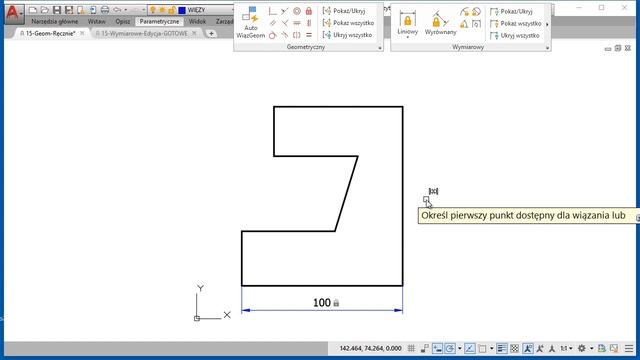Select the Parametryczne ribbon tab
The height and width of the screenshot is (360, 640).
(159, 21)
